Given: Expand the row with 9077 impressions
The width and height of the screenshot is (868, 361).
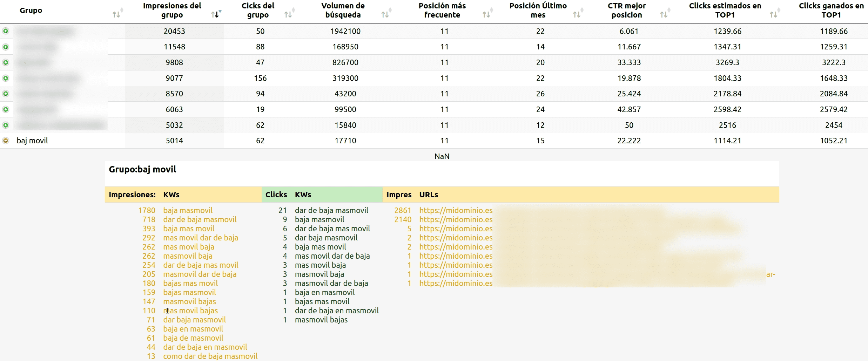Looking at the screenshot, I should [x=6, y=78].
